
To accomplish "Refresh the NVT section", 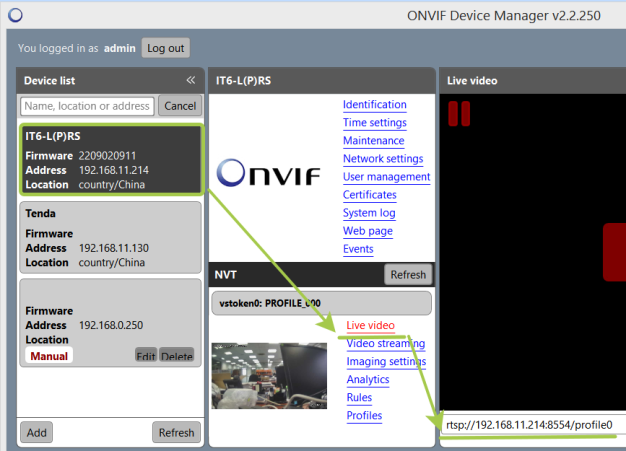I will point(407,275).
